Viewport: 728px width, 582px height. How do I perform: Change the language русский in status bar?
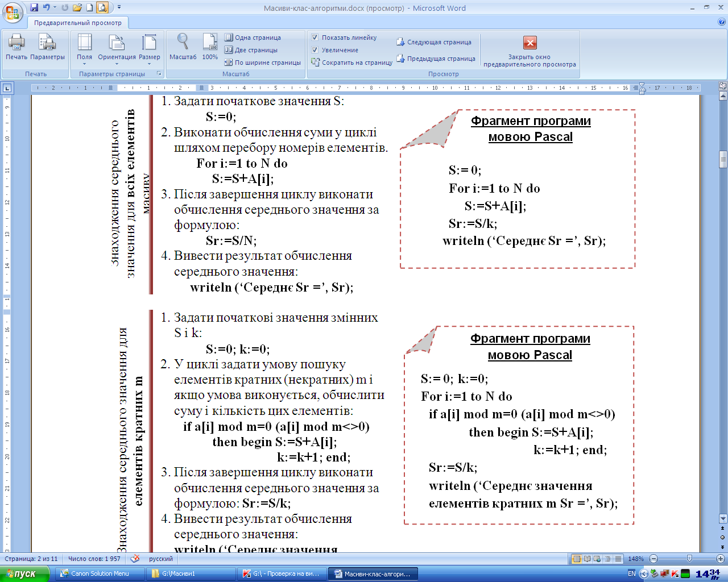pyautogui.click(x=161, y=559)
